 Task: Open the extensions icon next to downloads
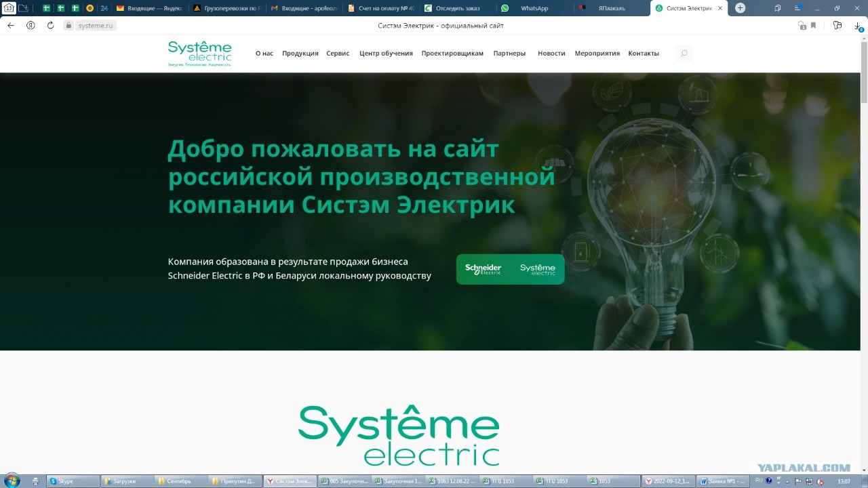(x=837, y=25)
